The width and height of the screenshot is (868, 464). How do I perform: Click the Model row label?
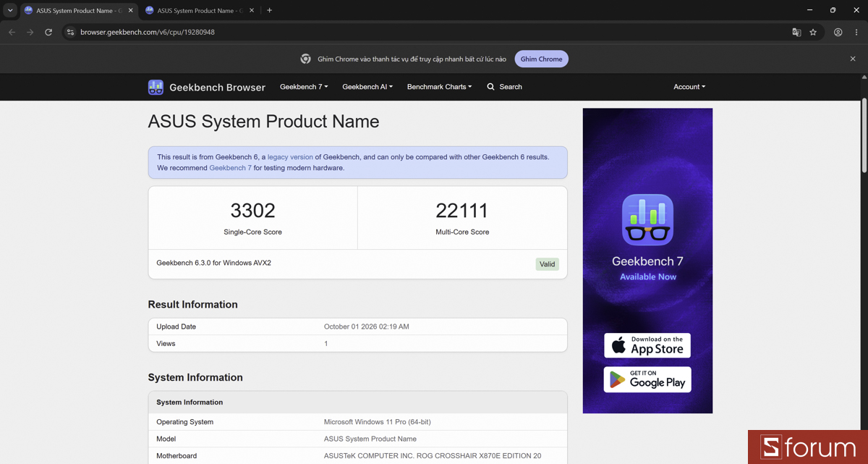pos(166,439)
